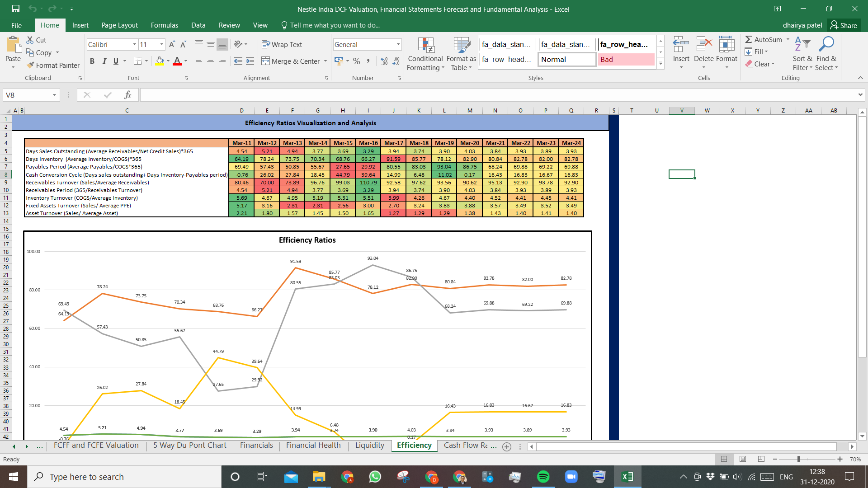Open the File tab
The height and width of the screenshot is (488, 868).
[x=16, y=25]
